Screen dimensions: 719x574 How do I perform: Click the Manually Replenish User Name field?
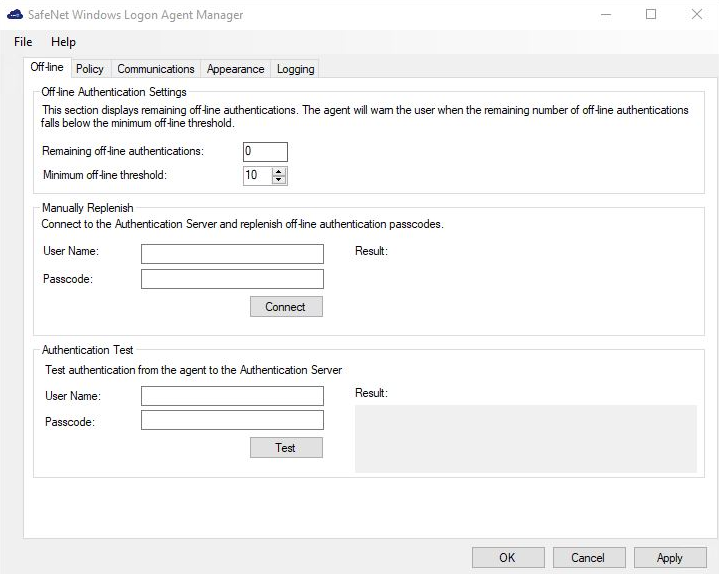pyautogui.click(x=232, y=253)
